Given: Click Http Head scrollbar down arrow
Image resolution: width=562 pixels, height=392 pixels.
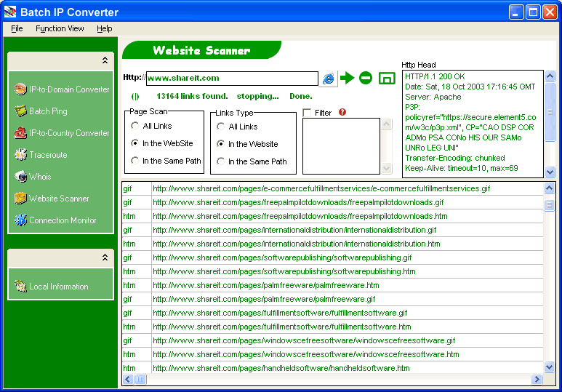Looking at the screenshot, I should click(550, 172).
